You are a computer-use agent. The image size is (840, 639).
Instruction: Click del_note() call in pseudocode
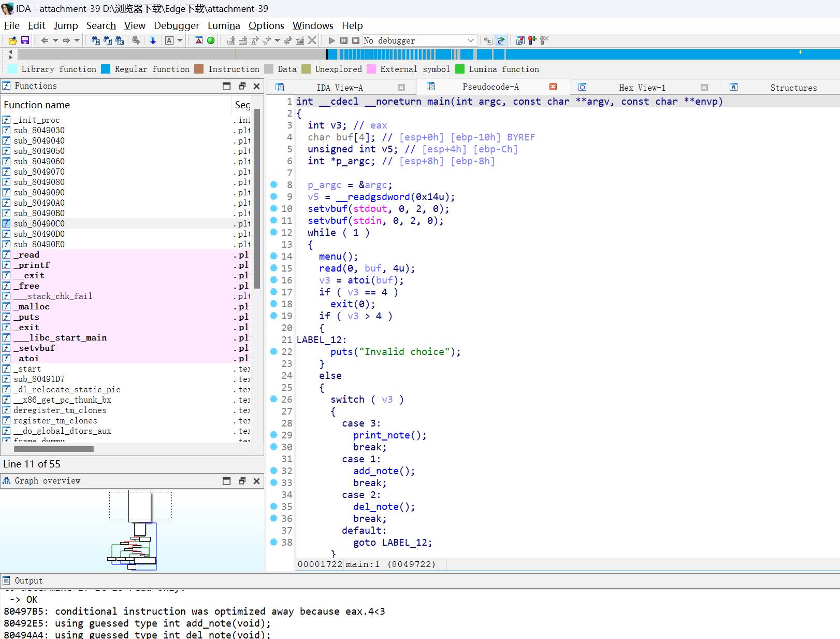click(384, 507)
